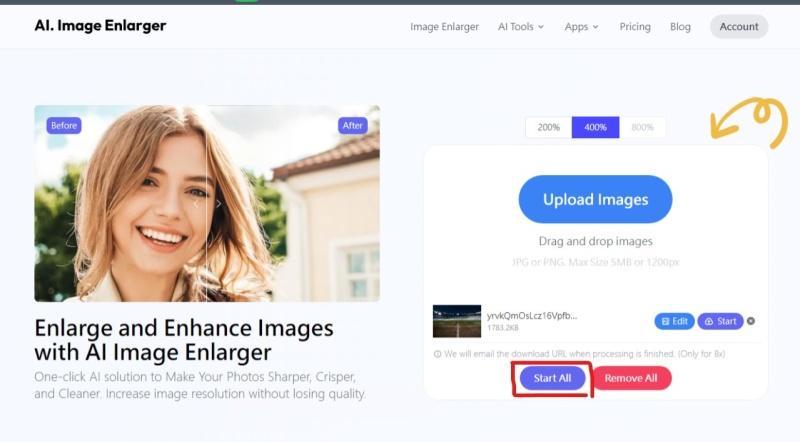Click the uploaded image thumbnail
Viewport: 800px width, 442px height.
point(457,321)
